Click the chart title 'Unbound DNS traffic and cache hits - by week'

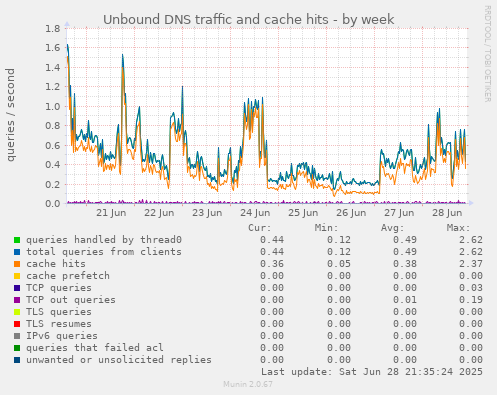pyautogui.click(x=249, y=20)
